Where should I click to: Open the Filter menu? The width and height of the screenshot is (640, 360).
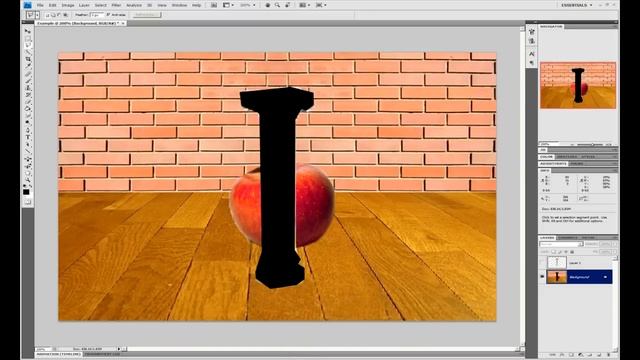pos(116,5)
